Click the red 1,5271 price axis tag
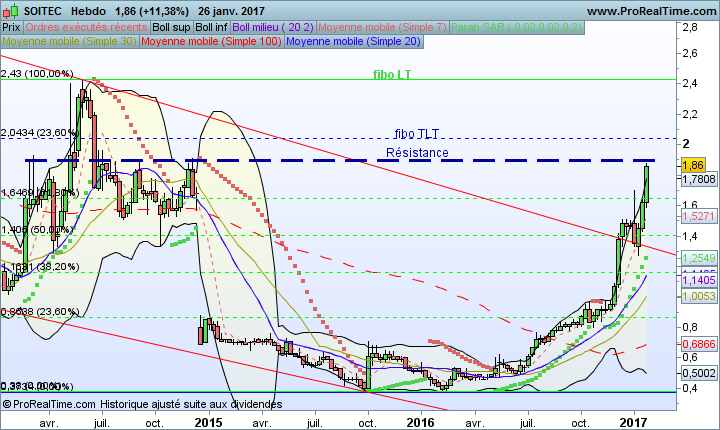 pos(699,216)
